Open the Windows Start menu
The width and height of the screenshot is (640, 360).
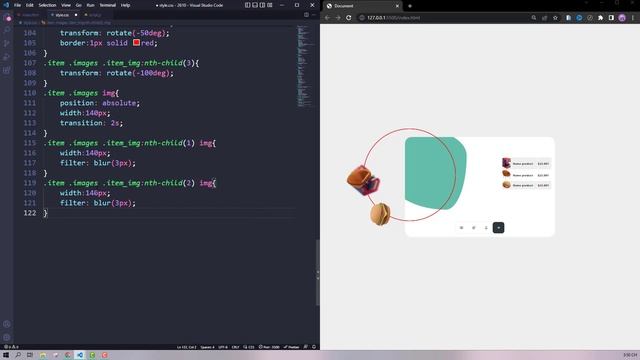click(6, 355)
